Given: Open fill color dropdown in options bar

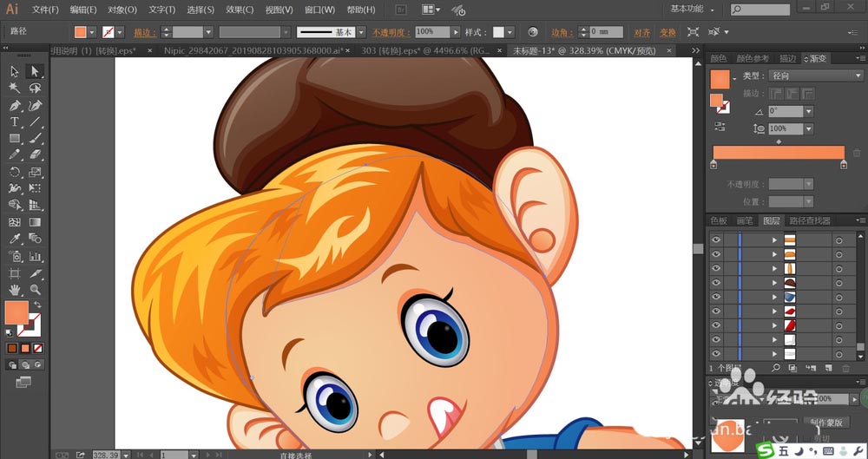Looking at the screenshot, I should [93, 32].
